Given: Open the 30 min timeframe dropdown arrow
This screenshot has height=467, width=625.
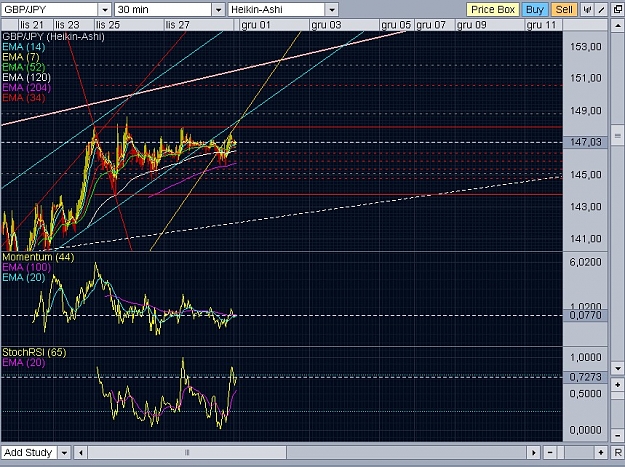Looking at the screenshot, I should (218, 10).
